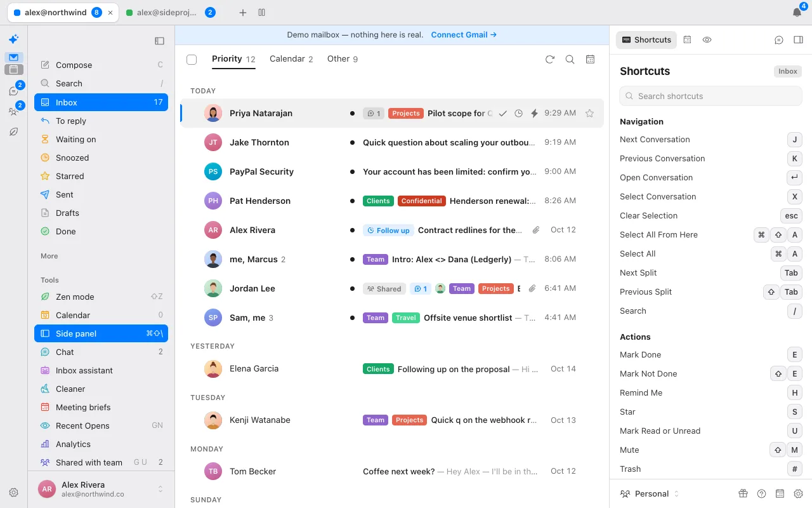
Task: Open calendar view icon in left rail
Action: [13, 69]
